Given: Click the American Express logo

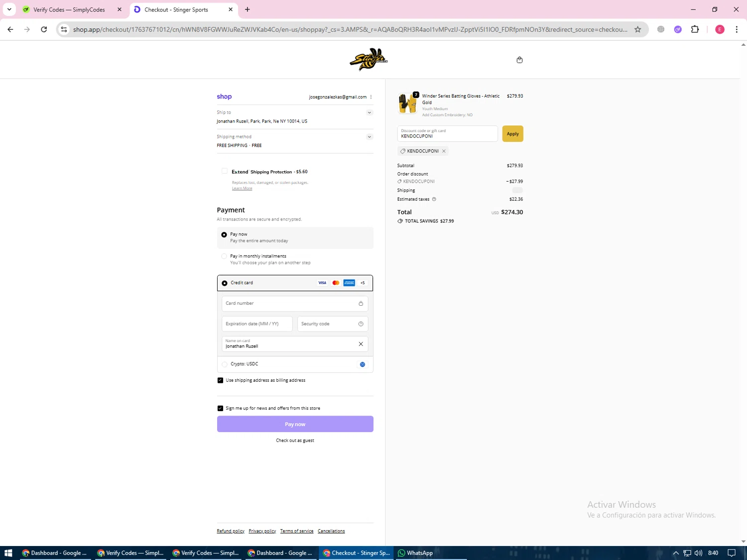Looking at the screenshot, I should [x=349, y=283].
